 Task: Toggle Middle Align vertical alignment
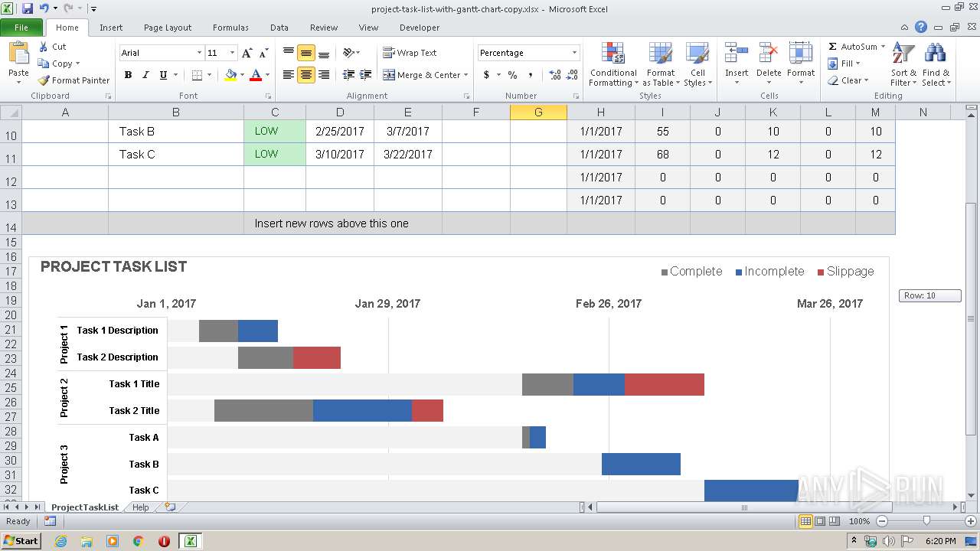[306, 53]
